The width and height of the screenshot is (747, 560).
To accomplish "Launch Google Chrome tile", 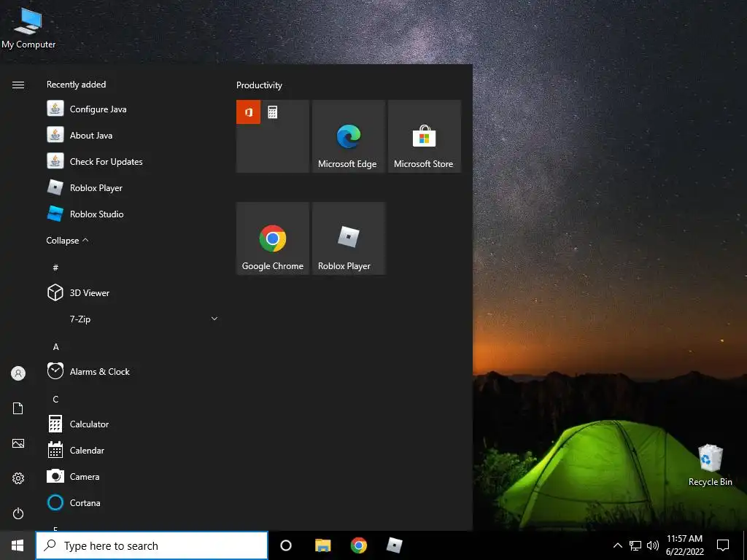I will [x=273, y=238].
